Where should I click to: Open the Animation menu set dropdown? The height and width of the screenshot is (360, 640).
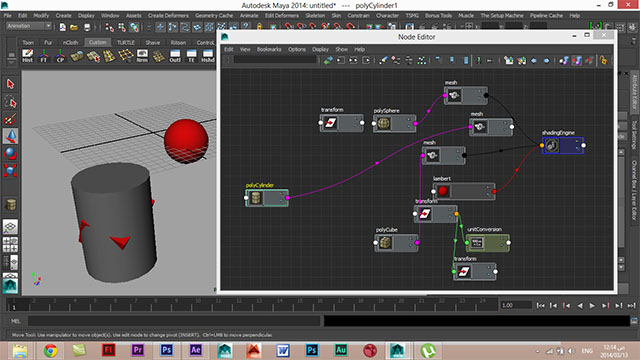pos(29,26)
